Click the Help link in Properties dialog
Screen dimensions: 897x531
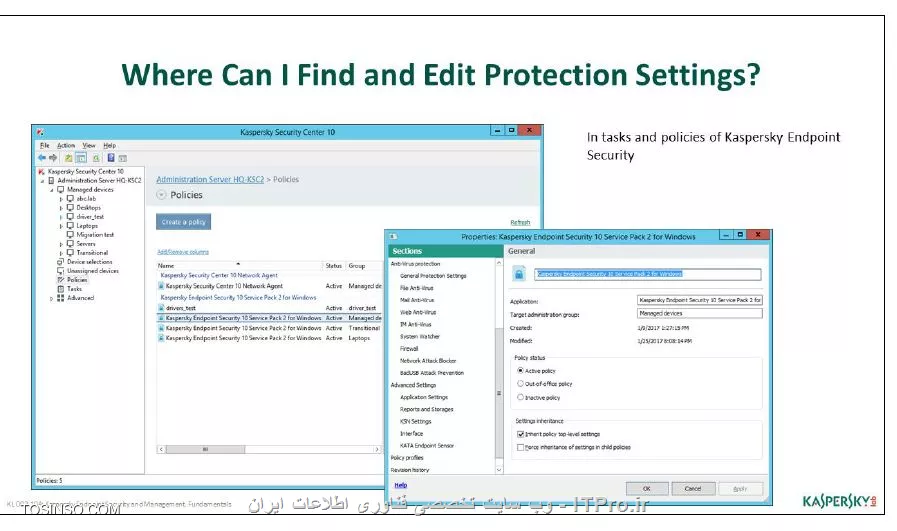[x=400, y=485]
